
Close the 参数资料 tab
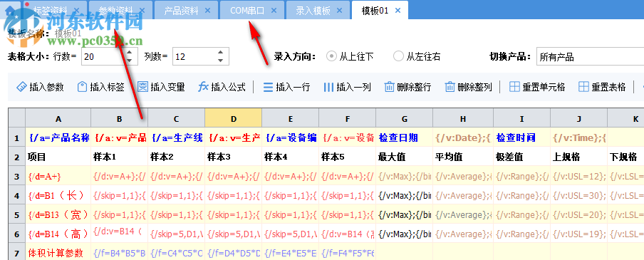tap(142, 11)
